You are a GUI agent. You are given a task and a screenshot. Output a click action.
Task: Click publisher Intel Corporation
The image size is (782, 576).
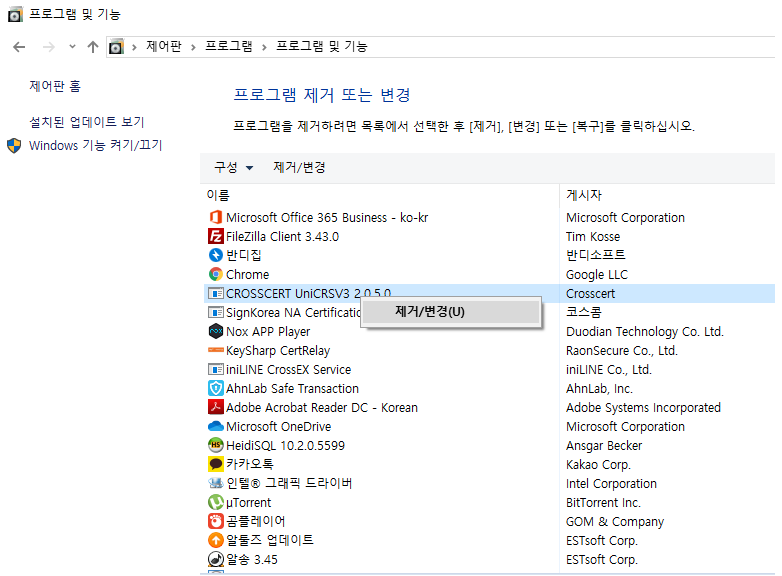(x=611, y=483)
